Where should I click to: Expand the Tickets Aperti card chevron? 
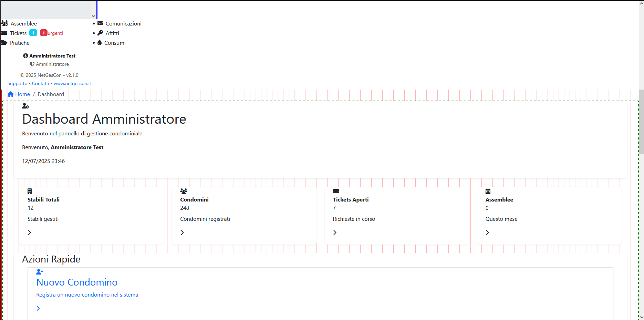[x=335, y=233]
